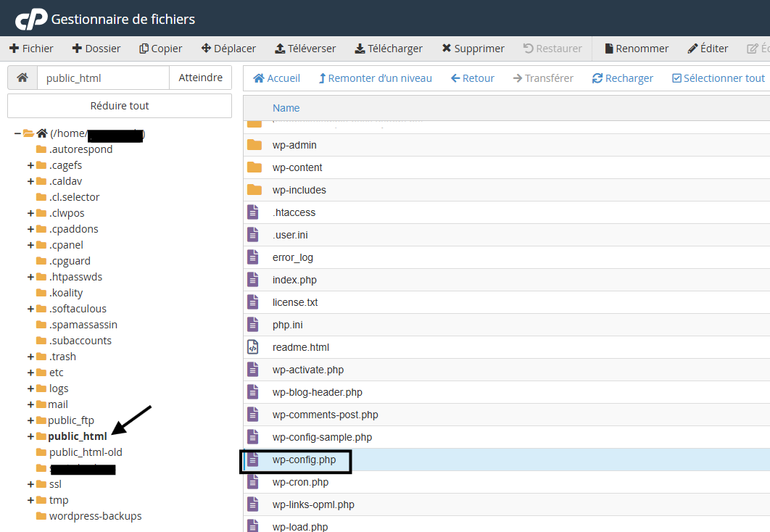
Task: Click Sélectionner tout
Action: [x=719, y=78]
